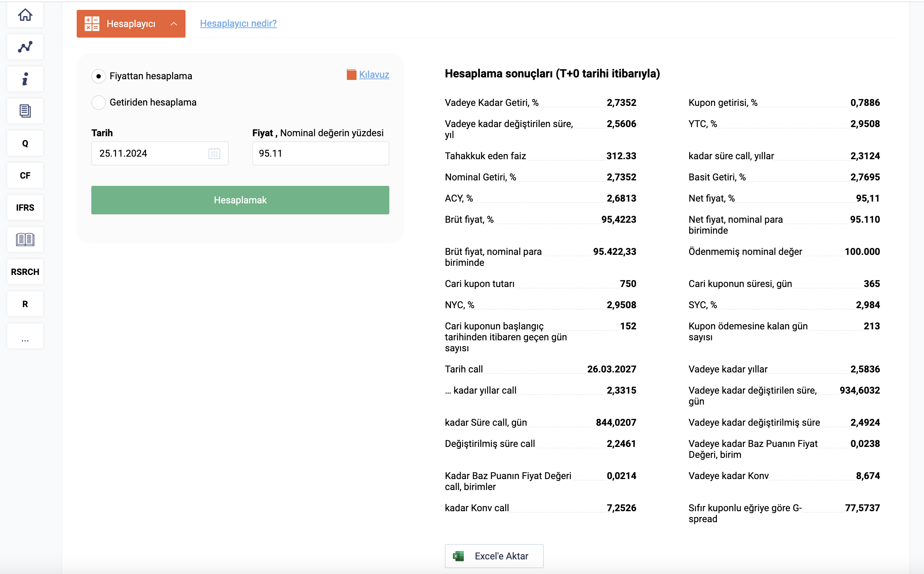
Task: Click the home icon in sidebar
Action: [x=25, y=15]
